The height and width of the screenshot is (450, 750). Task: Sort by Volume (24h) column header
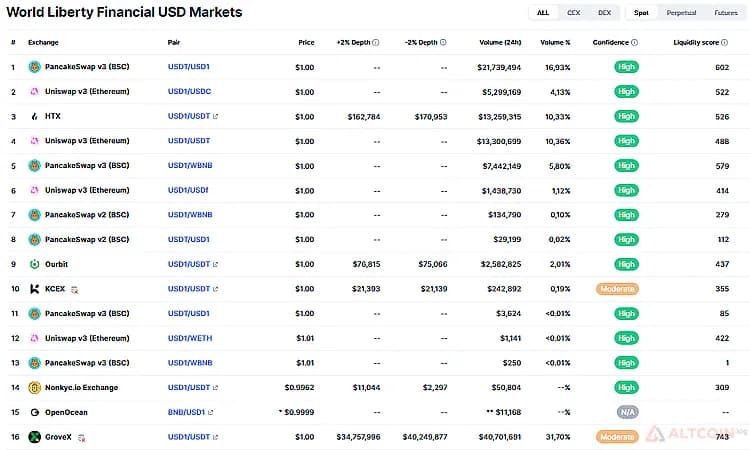click(500, 43)
